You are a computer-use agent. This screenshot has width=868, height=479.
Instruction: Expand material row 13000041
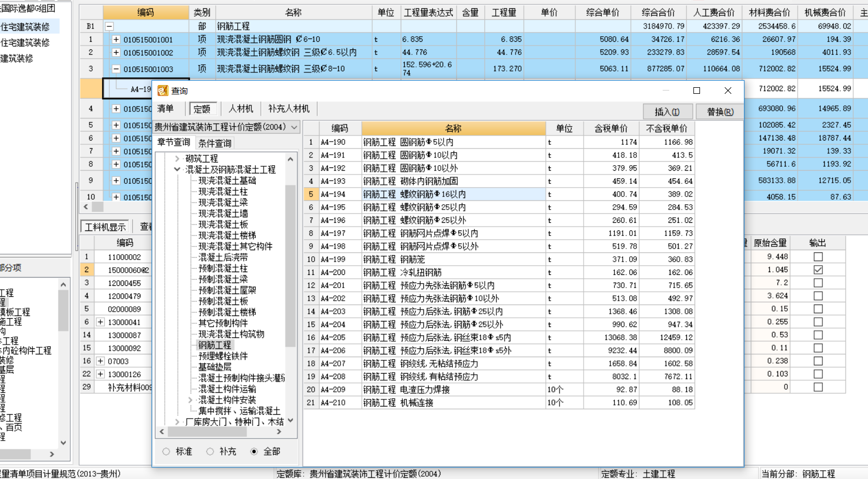(100, 322)
